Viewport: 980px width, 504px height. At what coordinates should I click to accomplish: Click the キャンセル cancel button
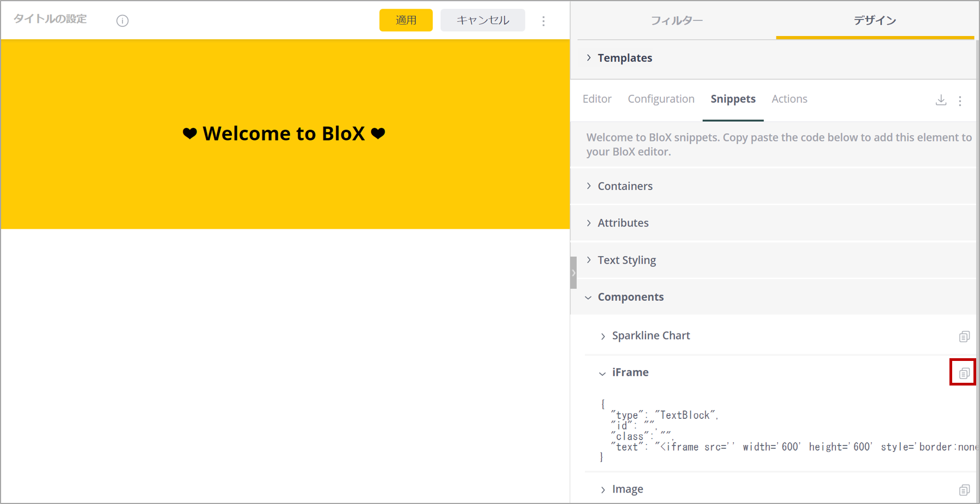483,20
